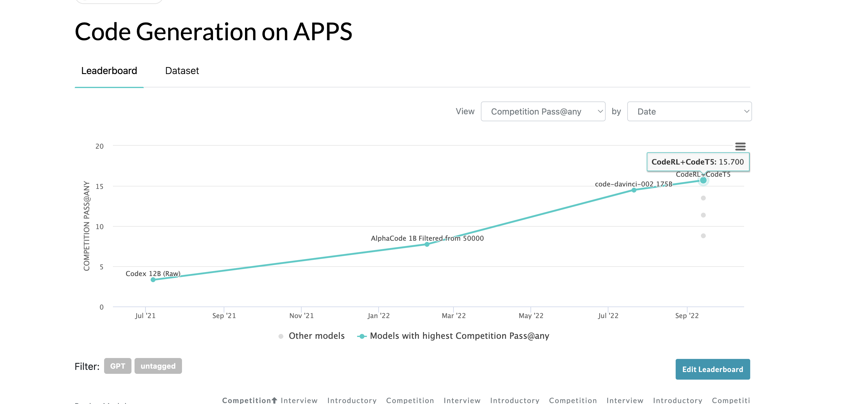Image resolution: width=868 pixels, height=404 pixels.
Task: Switch to the Dataset tab
Action: pyautogui.click(x=182, y=71)
